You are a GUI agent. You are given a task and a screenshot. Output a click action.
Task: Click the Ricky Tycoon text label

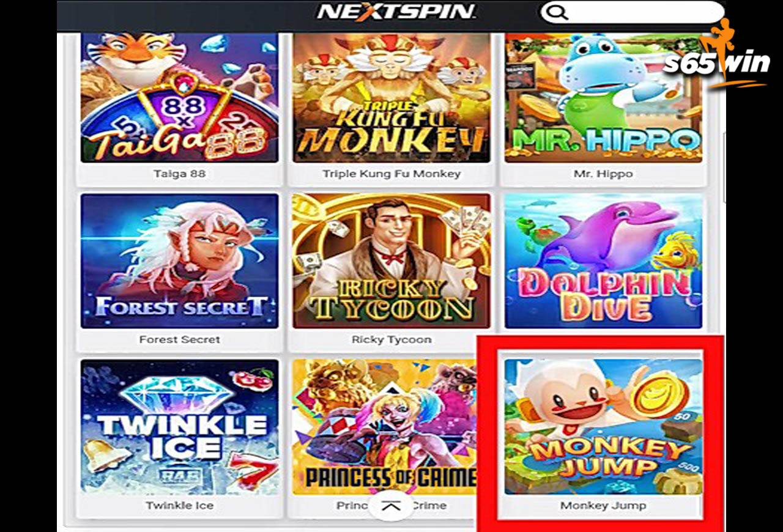pyautogui.click(x=391, y=339)
